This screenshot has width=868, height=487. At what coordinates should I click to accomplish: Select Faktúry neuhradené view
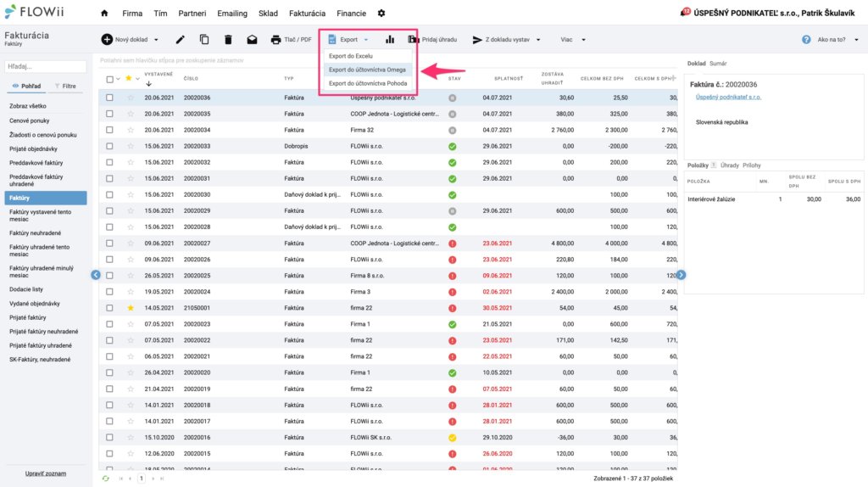(35, 233)
